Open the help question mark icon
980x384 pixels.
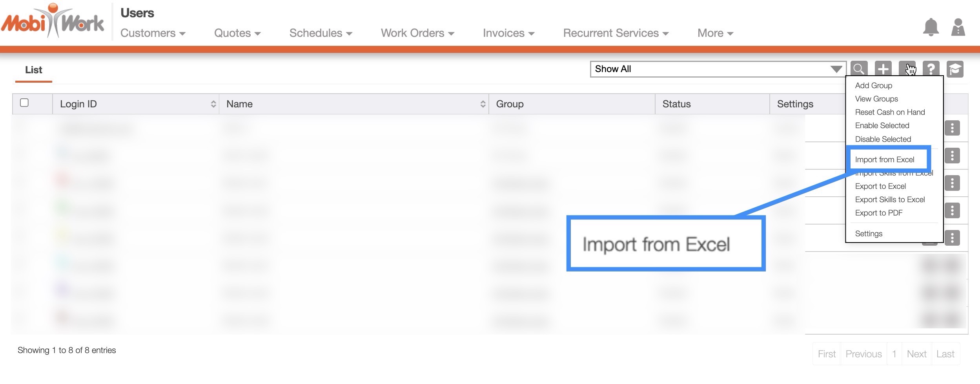coord(931,69)
